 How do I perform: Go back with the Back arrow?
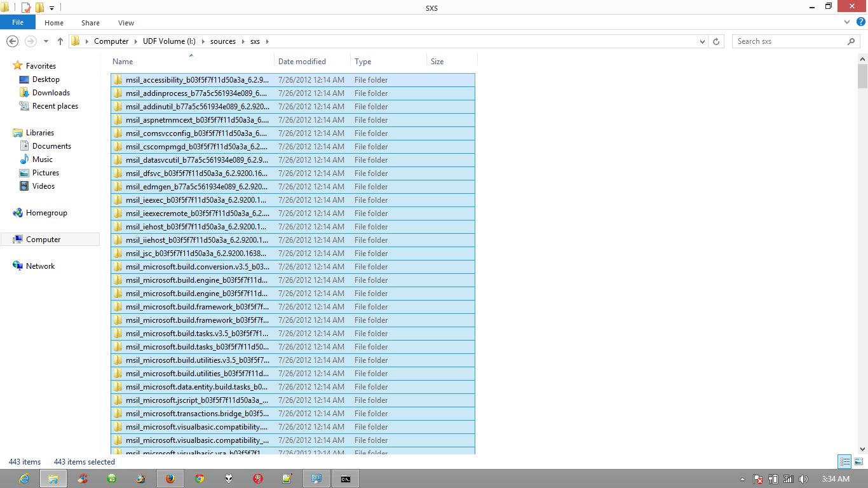click(12, 41)
